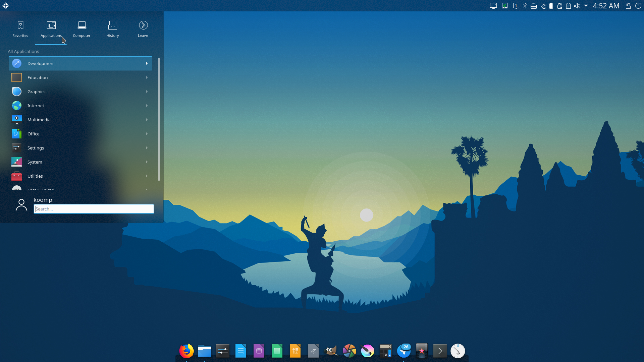
Task: Open Firefox from the dock
Action: tap(186, 351)
